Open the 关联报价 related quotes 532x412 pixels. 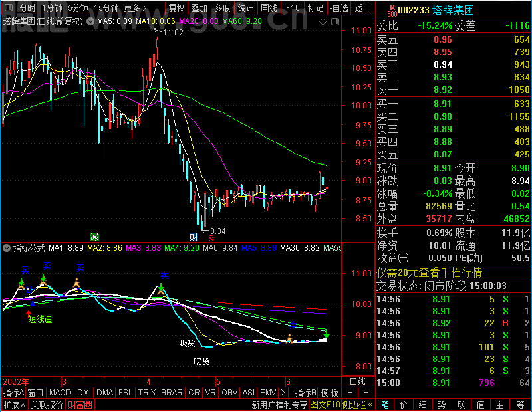pyautogui.click(x=47, y=405)
